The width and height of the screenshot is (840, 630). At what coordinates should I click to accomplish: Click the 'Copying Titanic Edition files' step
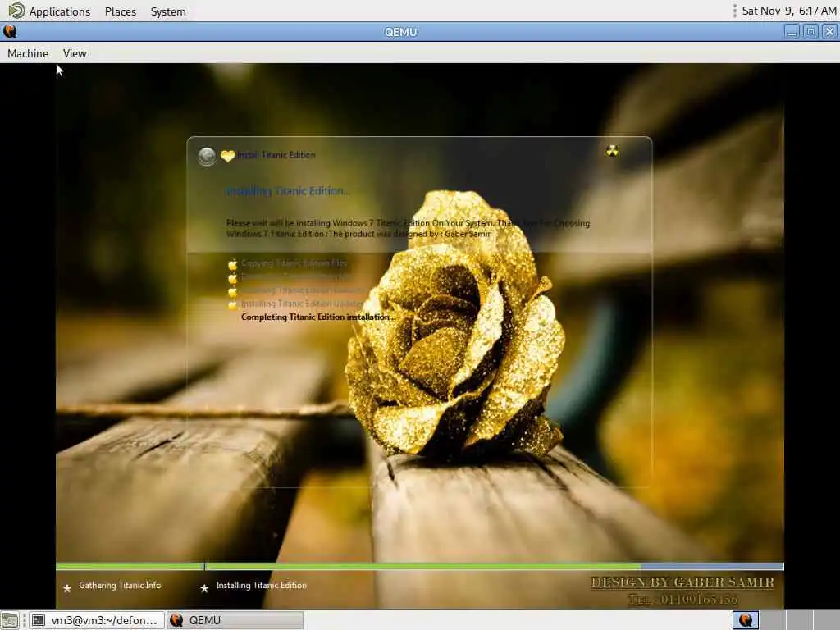(x=294, y=263)
